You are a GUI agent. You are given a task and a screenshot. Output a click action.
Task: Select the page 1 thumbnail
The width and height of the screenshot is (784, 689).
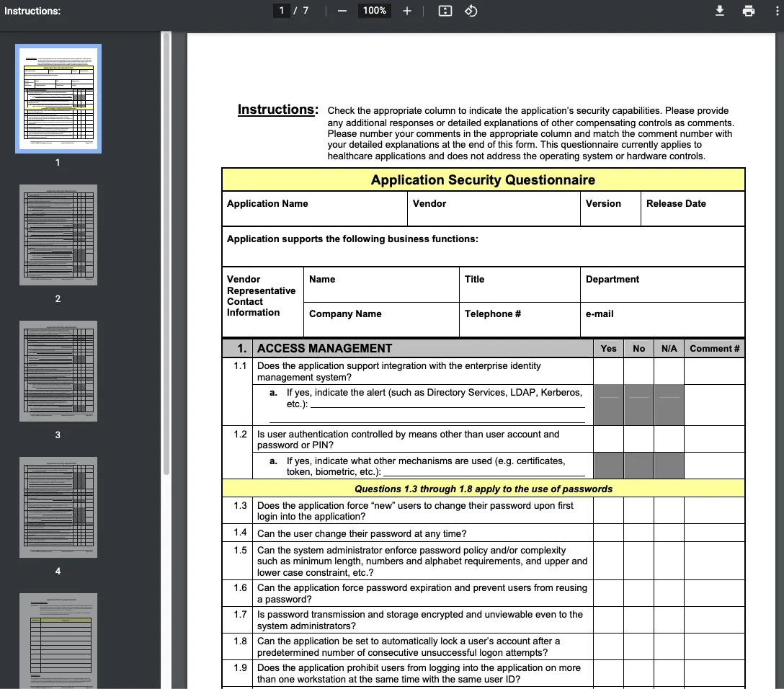click(58, 99)
